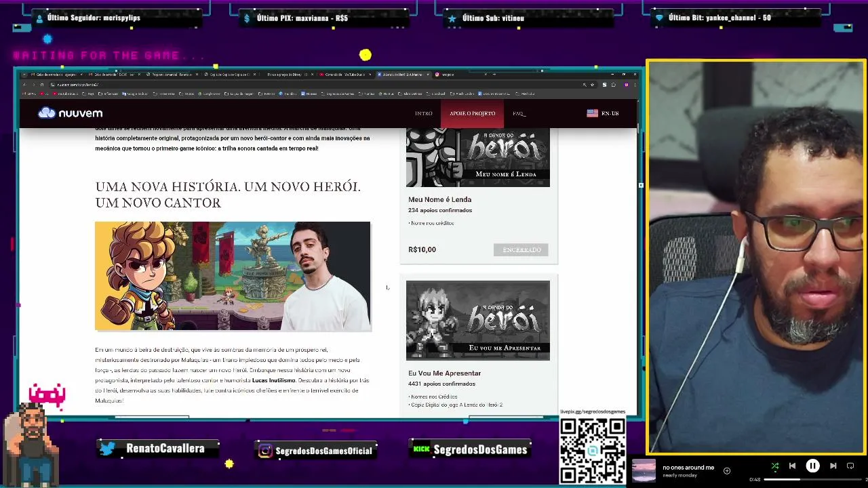
Task: Open the Eu Vou Me Apresentar reward image
Action: coord(478,320)
